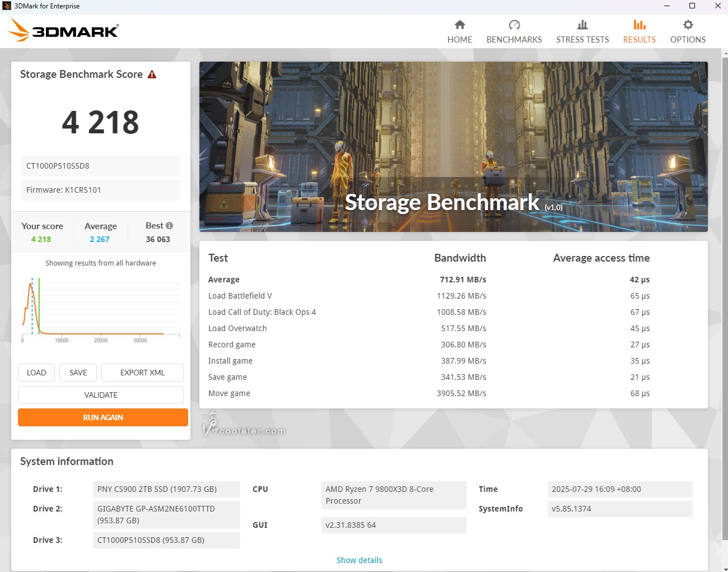Screen dimensions: 728x572
Task: Click bandwidth value 1129.26 MB/s
Action: (461, 296)
